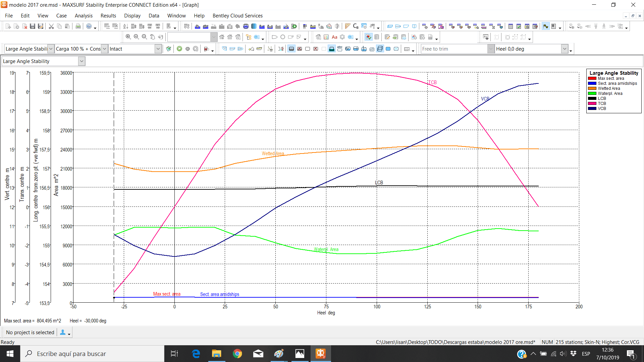Expand the empty combo box beside home icons
644x362 pixels.
[x=214, y=37]
